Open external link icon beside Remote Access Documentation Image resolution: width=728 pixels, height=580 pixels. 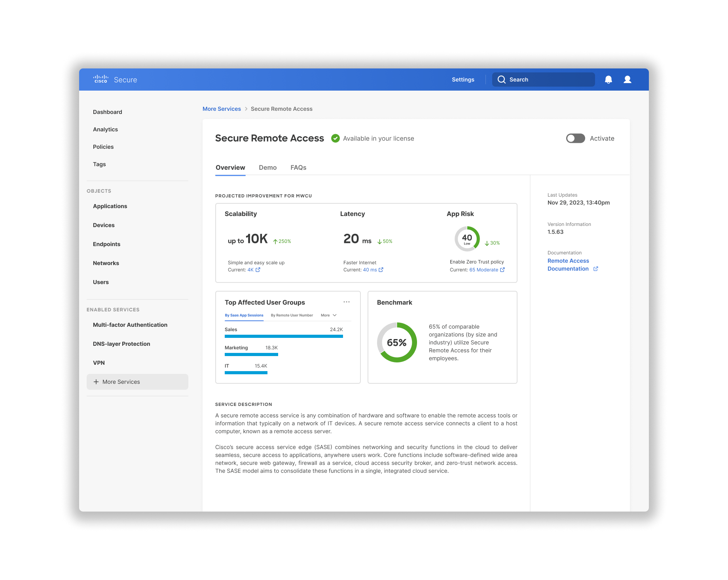click(x=596, y=269)
